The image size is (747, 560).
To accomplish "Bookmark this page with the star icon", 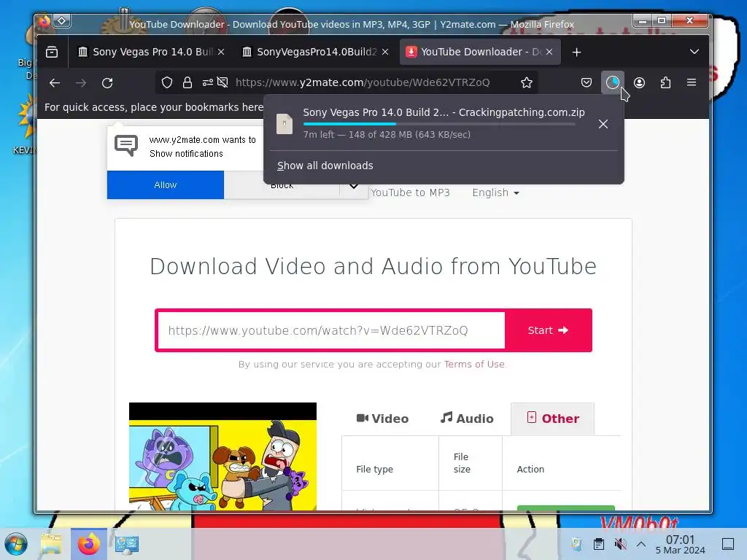I will pyautogui.click(x=527, y=83).
